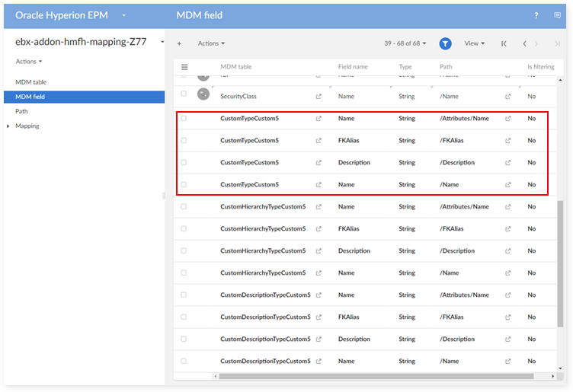The image size is (573, 392).
Task: Open path link icon for CustomHierarchyTypeCustom5 /Name
Action: tap(508, 273)
